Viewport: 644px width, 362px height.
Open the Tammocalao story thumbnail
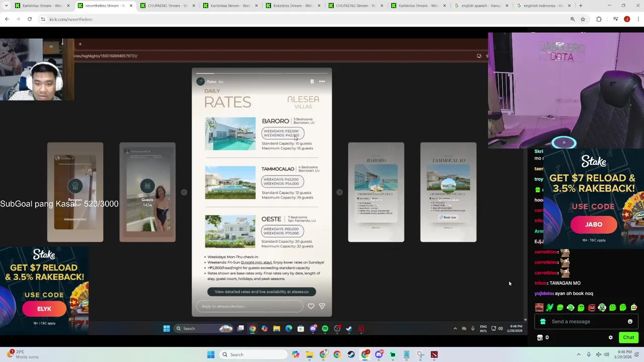(448, 192)
